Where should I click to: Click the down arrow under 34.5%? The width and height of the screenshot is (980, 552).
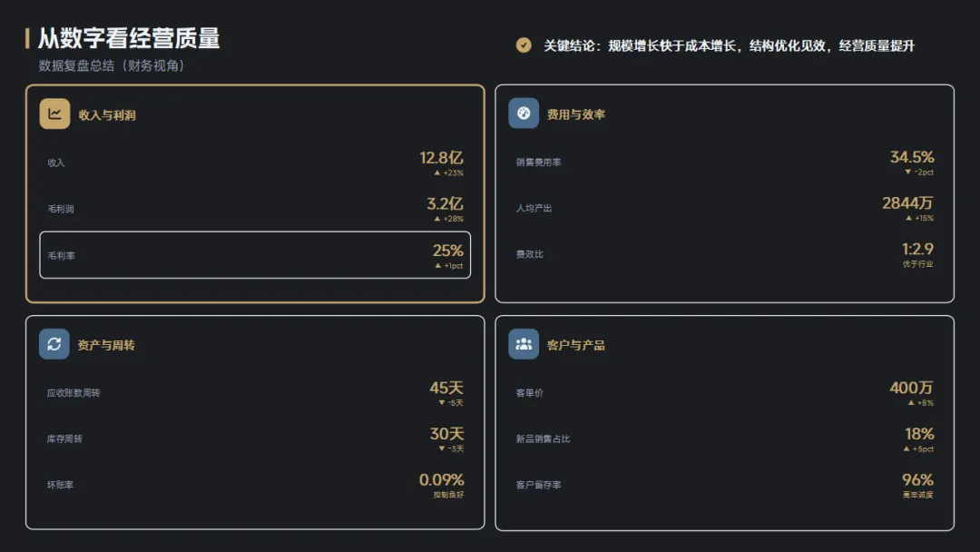(907, 172)
